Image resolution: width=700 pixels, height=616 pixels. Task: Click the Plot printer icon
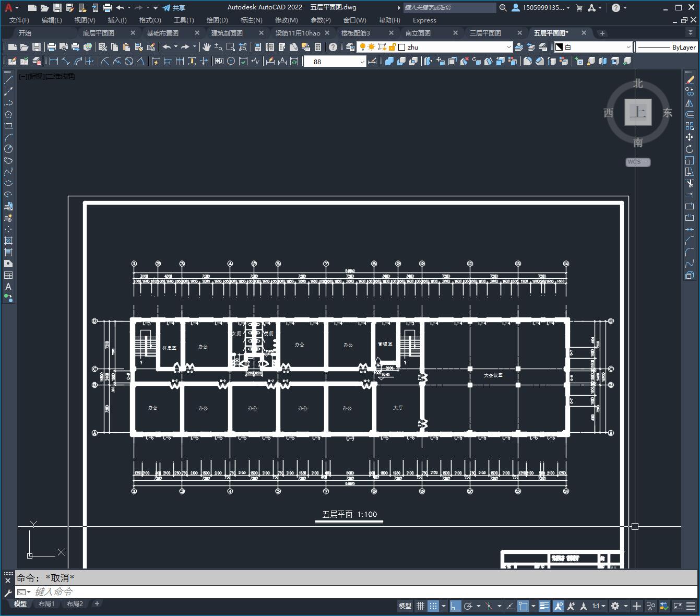(x=52, y=47)
